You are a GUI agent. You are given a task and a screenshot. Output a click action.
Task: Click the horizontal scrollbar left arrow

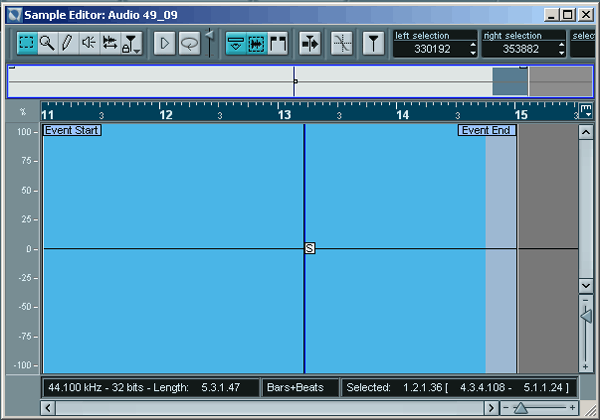click(48, 408)
